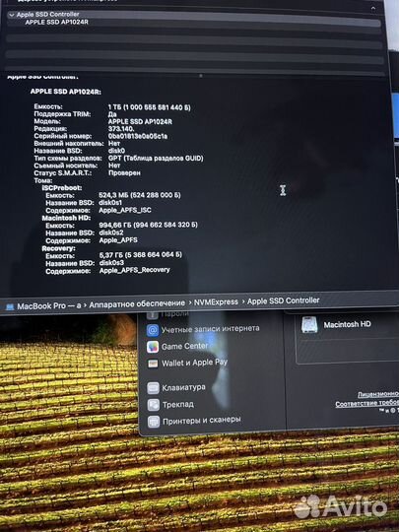This screenshot has width=399, height=532.
Task: Click Apple_APFS_ISC content value
Action: (x=125, y=210)
